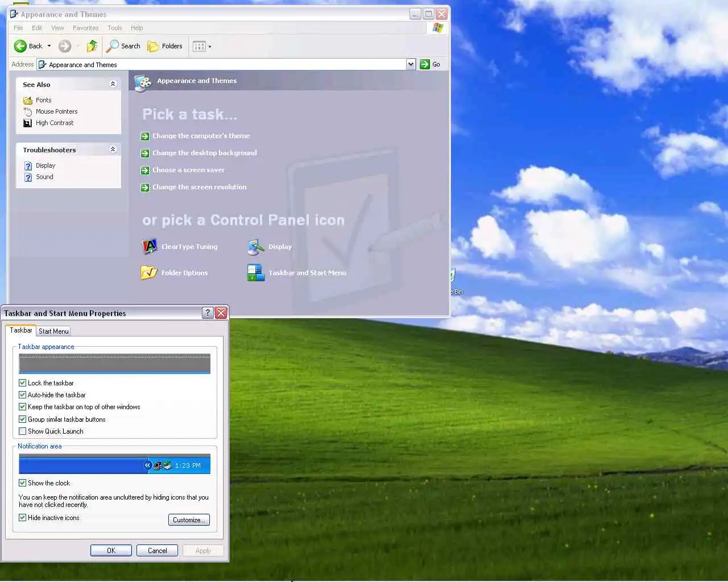Image resolution: width=728 pixels, height=582 pixels.
Task: Click Change the computer's theme link
Action: coord(201,136)
